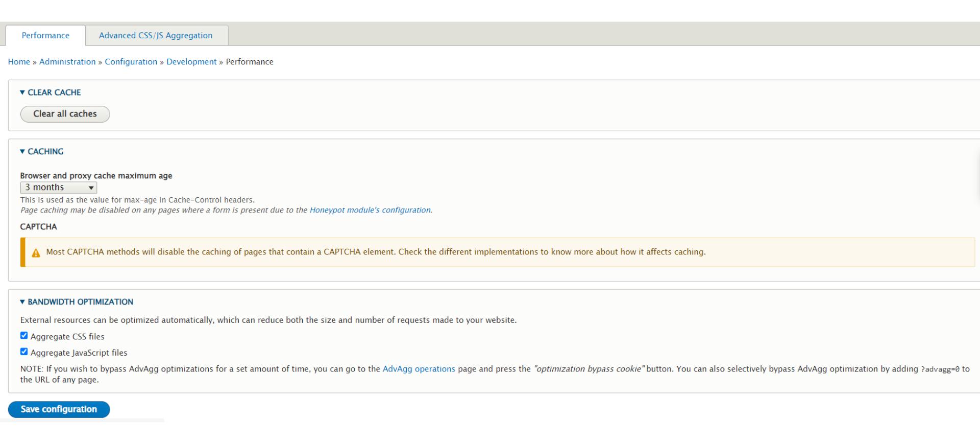Open the Administration breadcrumb link
Screen dimensions: 980x444
(67, 62)
